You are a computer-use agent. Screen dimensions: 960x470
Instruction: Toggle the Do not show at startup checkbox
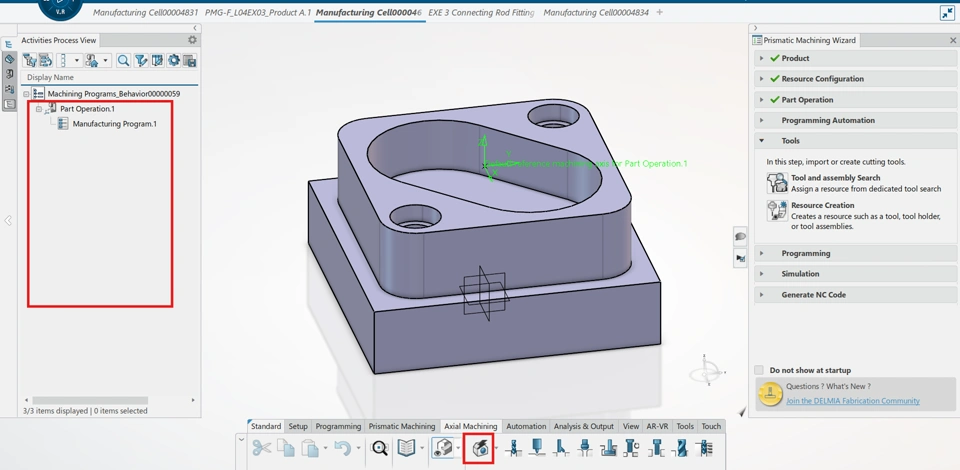click(759, 370)
